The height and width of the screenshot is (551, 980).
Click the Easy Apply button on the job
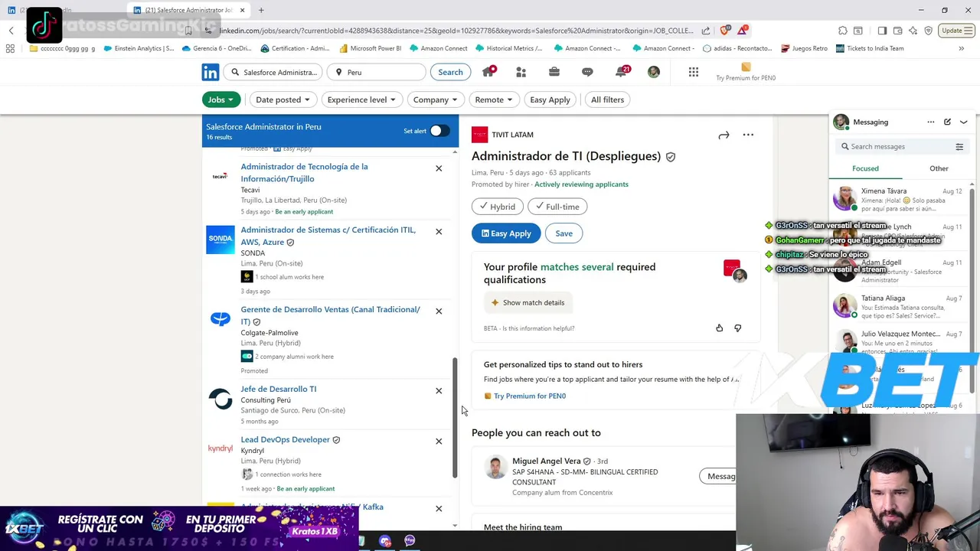pyautogui.click(x=506, y=233)
